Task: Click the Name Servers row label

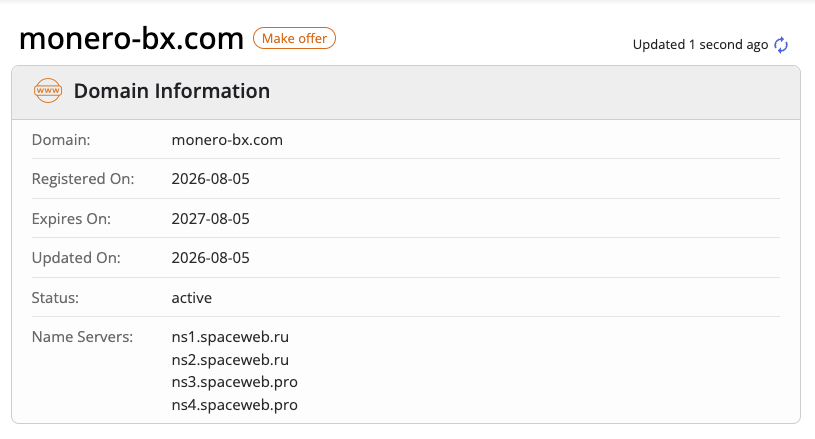Action: click(82, 337)
